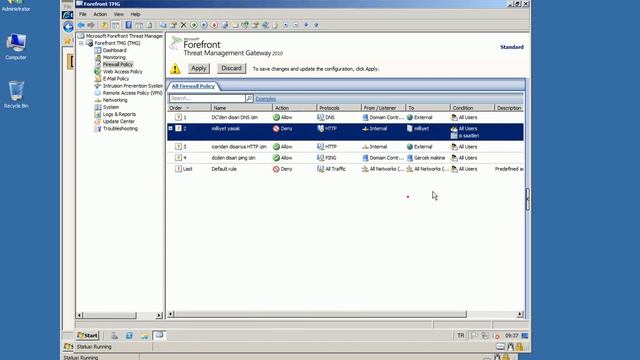Switch to All Firewall Policy tab

(x=193, y=86)
